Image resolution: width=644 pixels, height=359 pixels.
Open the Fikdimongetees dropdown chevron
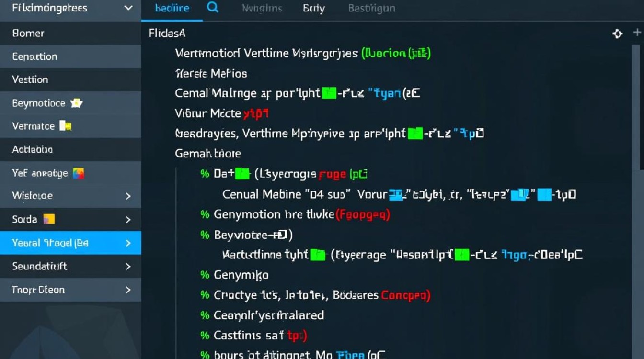128,8
